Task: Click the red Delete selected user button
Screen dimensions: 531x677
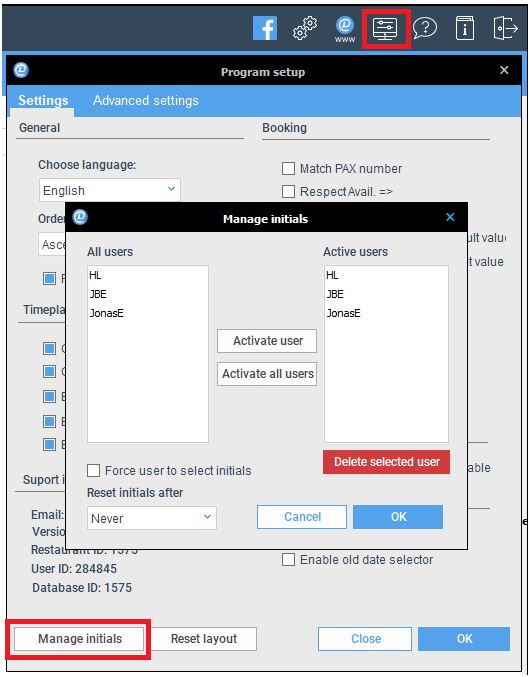Action: (386, 462)
